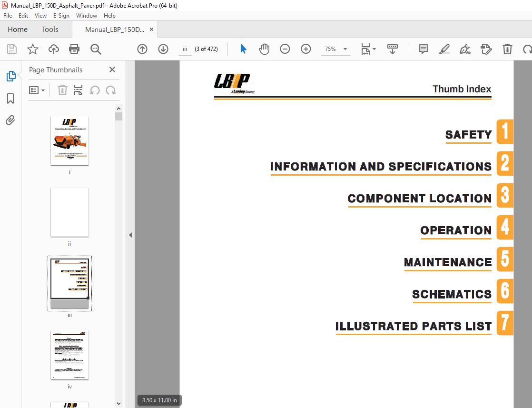Print the document with the printer icon
Screen dimensions: 532x408
point(74,49)
